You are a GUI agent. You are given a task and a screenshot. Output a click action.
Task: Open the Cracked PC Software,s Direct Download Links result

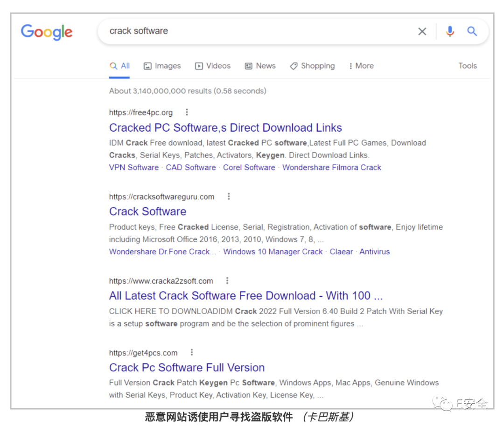point(225,128)
